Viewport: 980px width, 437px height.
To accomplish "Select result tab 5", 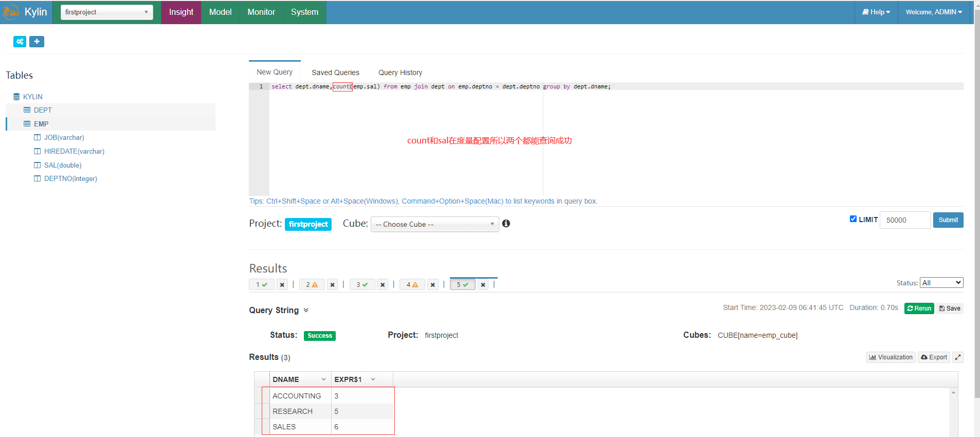I will click(462, 284).
